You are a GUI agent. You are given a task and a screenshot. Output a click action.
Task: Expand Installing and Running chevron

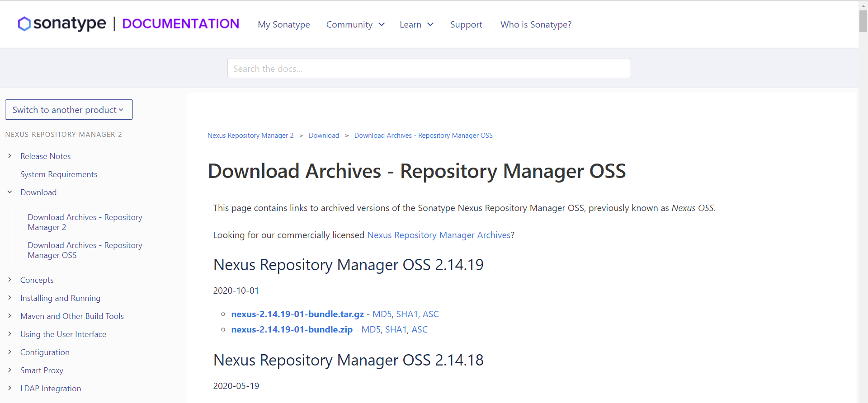click(x=9, y=298)
